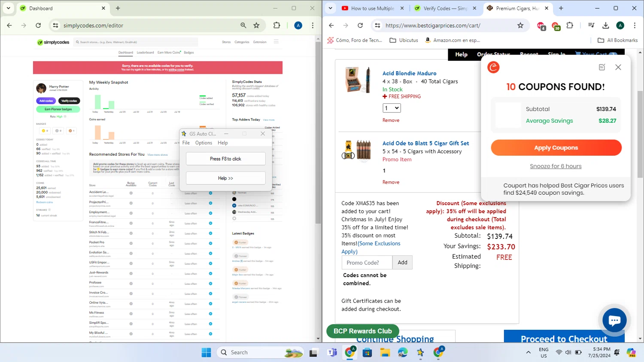
Task: Open the live chat bubble on the cart page
Action: click(614, 320)
